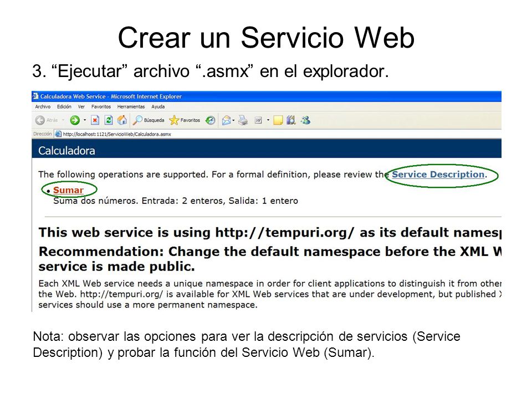Click the Atrás back arrow button
The image size is (532, 399).
[47, 120]
